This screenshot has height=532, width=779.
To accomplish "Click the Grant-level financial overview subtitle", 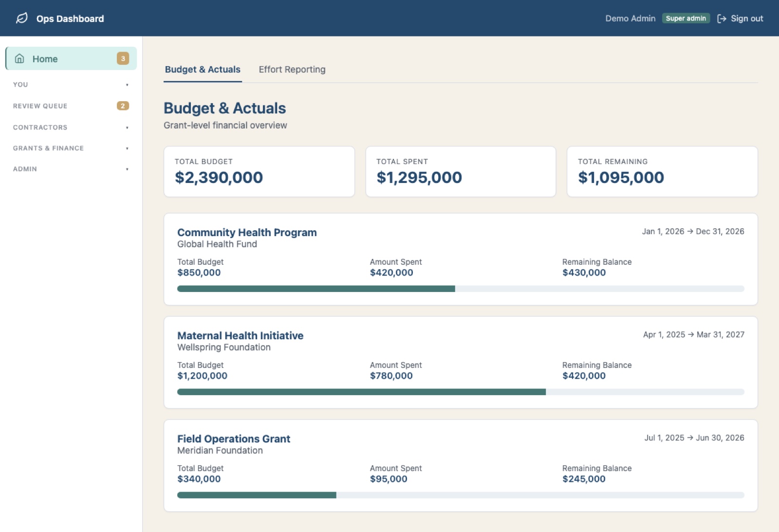I will tap(225, 126).
